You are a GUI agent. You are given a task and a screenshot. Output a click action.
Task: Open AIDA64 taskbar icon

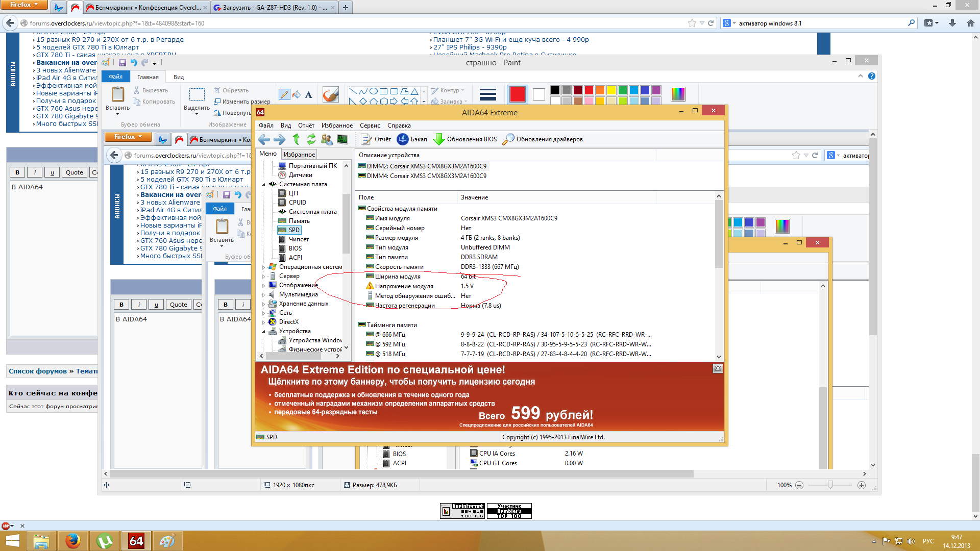click(136, 540)
